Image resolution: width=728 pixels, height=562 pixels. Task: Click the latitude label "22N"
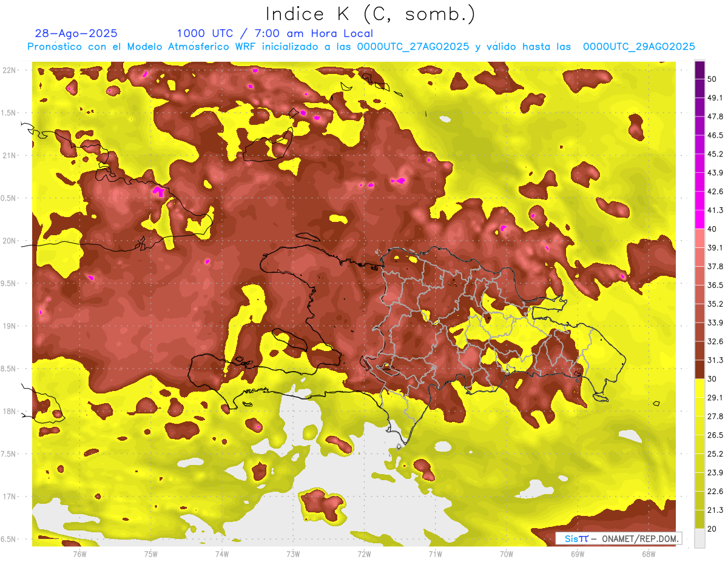[x=10, y=70]
